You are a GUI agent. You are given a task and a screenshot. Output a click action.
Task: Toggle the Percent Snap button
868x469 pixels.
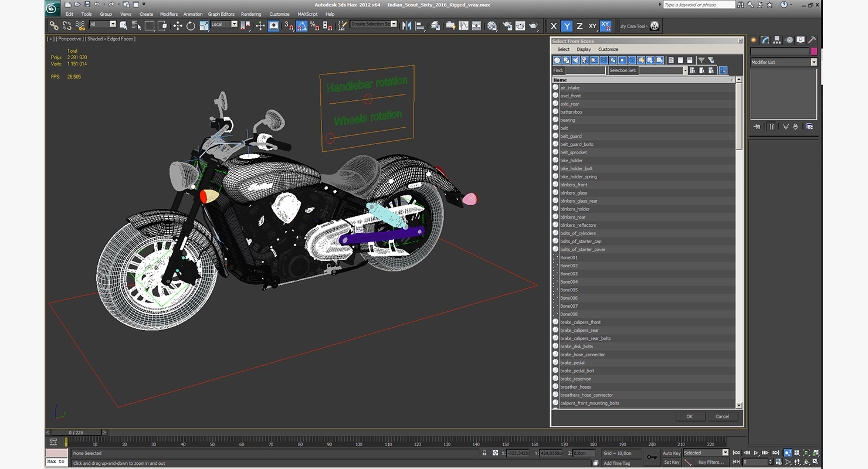click(x=314, y=26)
